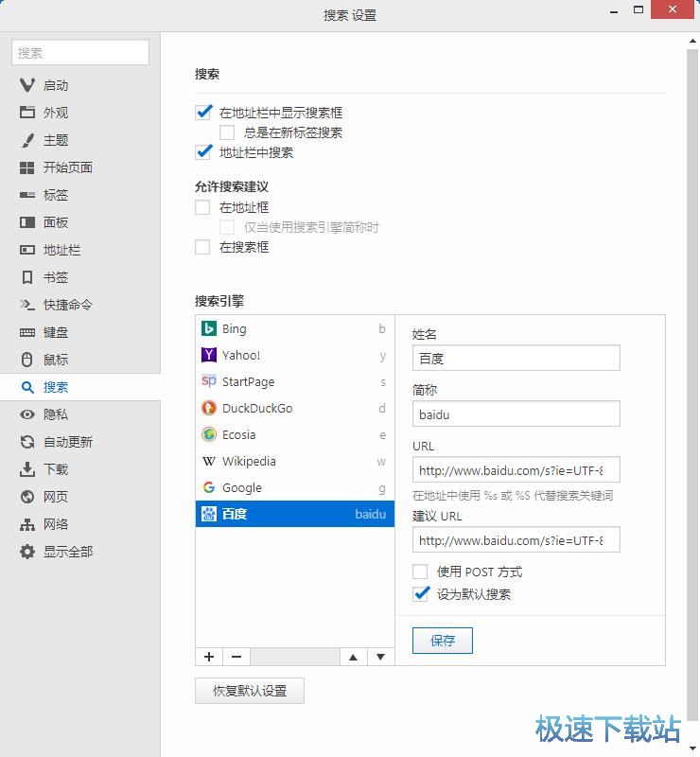The width and height of the screenshot is (700, 757).
Task: Add a new search engine with plus
Action: tap(209, 657)
